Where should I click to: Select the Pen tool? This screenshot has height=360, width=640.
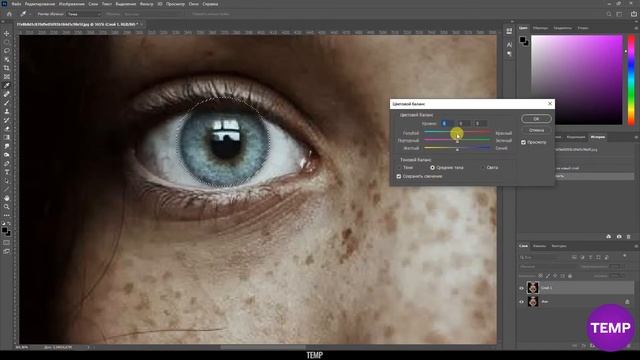[7, 163]
